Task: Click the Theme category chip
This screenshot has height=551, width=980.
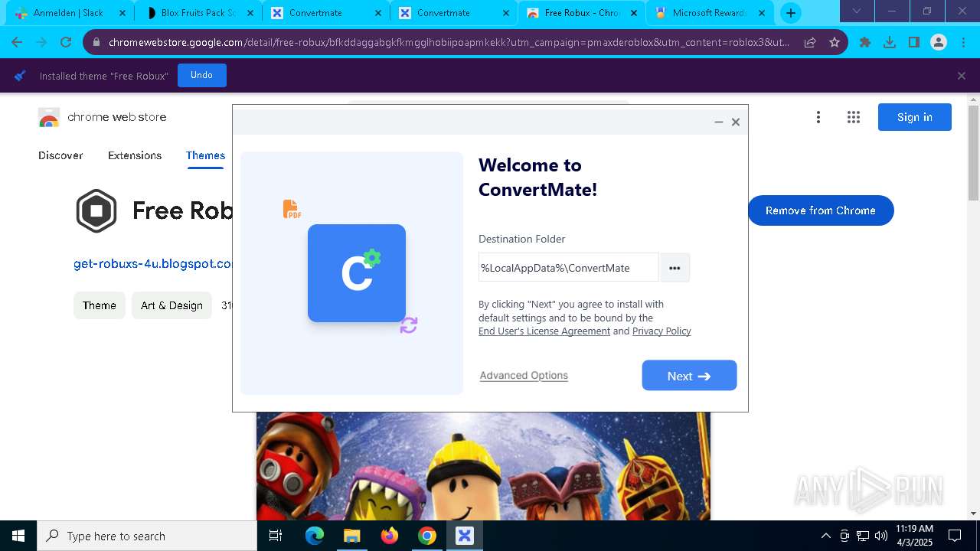Action: tap(100, 305)
